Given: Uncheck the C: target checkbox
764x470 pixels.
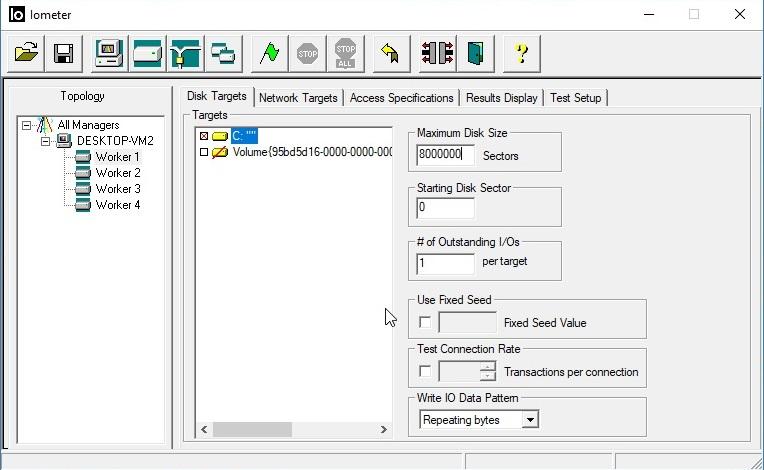Looking at the screenshot, I should 204,136.
